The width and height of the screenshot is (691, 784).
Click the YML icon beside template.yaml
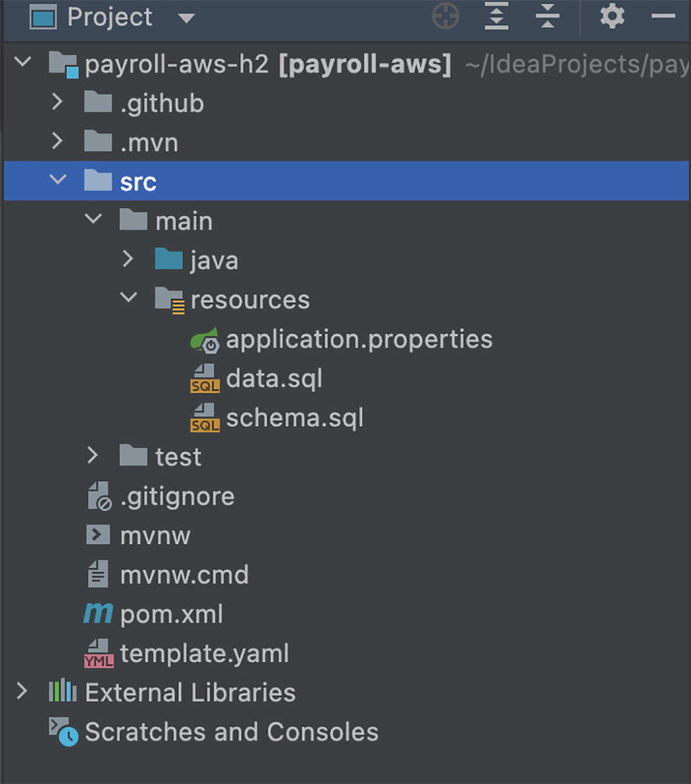coord(98,654)
